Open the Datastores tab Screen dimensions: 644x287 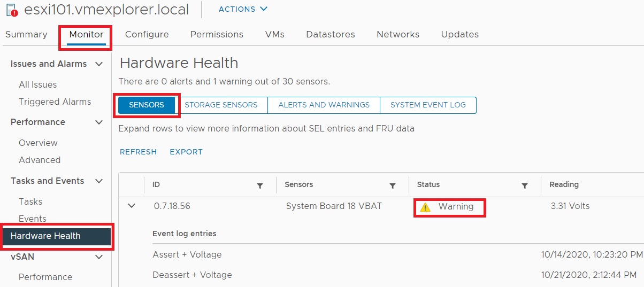pyautogui.click(x=330, y=34)
